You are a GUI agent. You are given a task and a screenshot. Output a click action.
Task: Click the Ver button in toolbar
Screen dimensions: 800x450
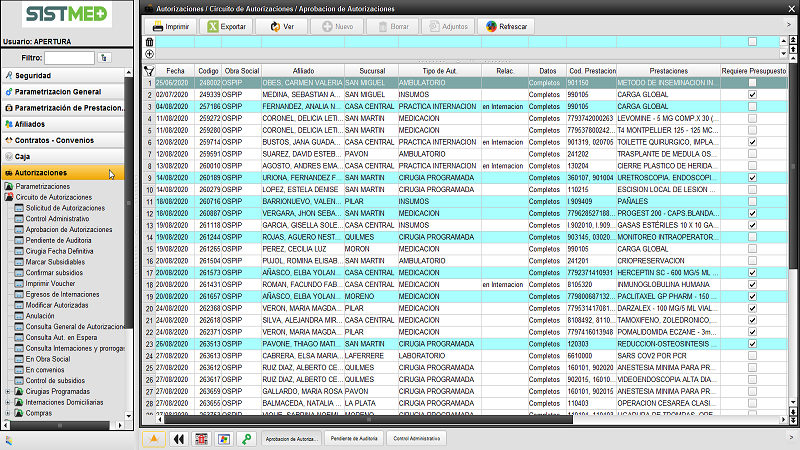[282, 27]
